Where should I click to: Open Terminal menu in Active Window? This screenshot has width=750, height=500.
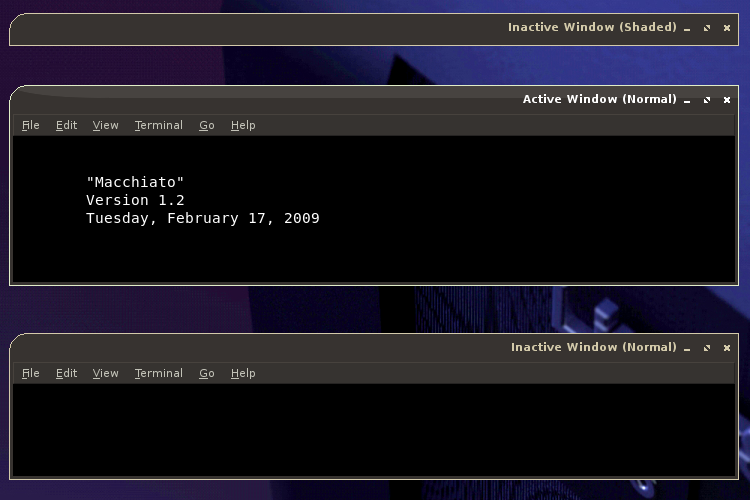coord(158,125)
